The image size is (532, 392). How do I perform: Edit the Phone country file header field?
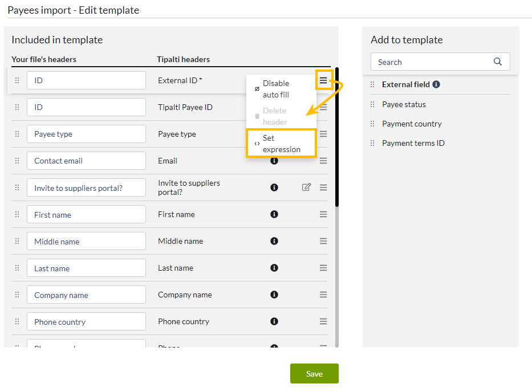tap(86, 321)
